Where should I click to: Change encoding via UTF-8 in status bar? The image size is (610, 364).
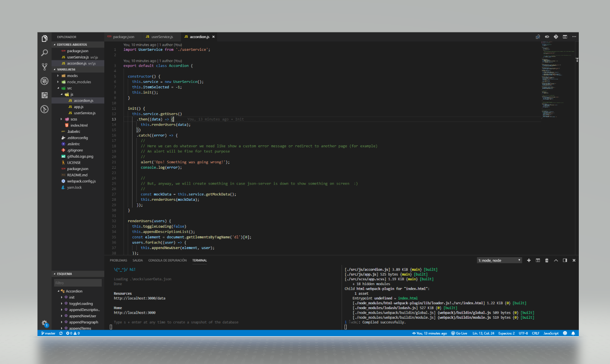point(523,333)
